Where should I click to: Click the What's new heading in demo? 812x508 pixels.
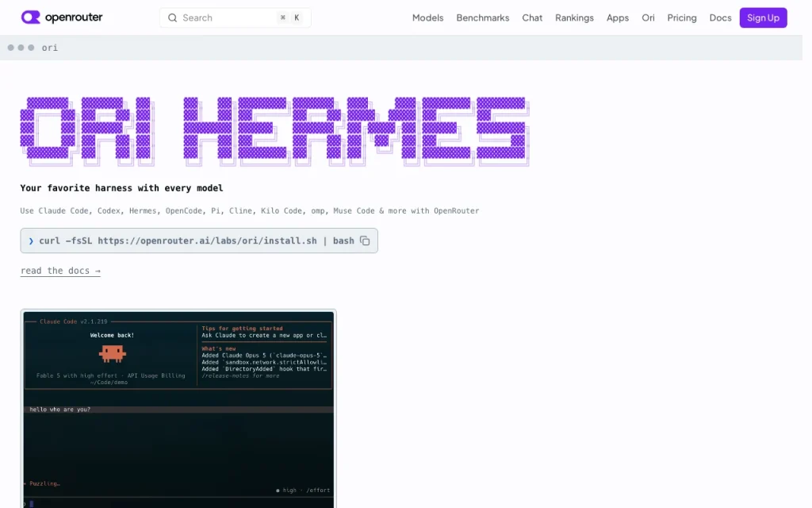[x=219, y=349]
